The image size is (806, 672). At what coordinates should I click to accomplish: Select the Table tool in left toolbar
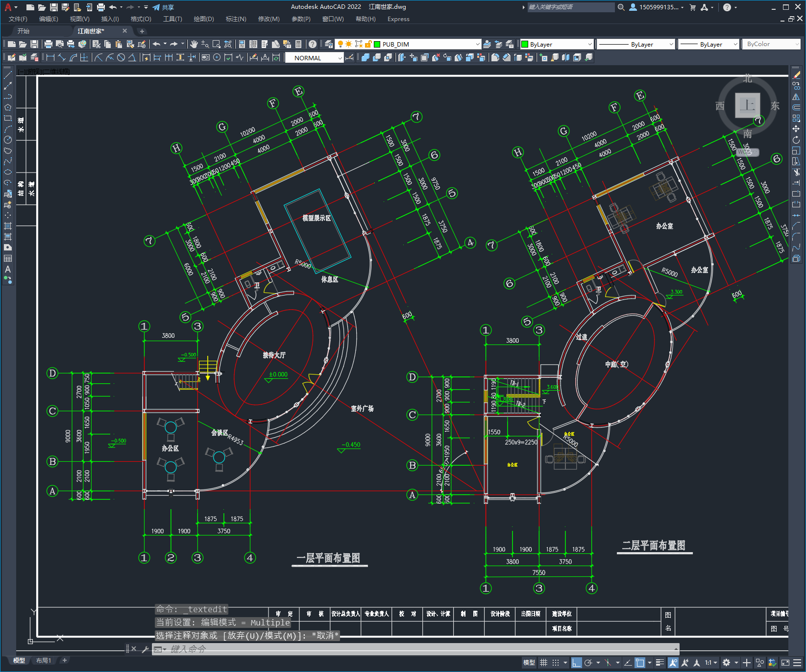[x=8, y=258]
